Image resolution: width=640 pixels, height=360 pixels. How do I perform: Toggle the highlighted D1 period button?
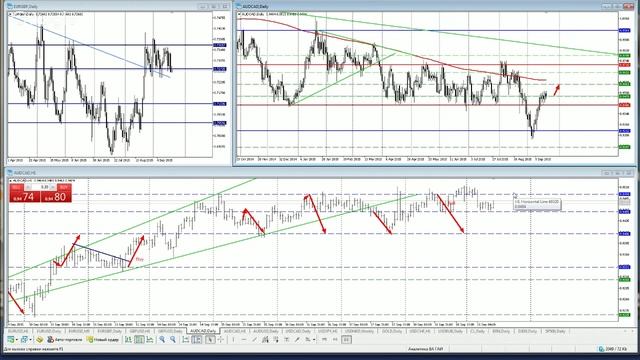(x=346, y=340)
